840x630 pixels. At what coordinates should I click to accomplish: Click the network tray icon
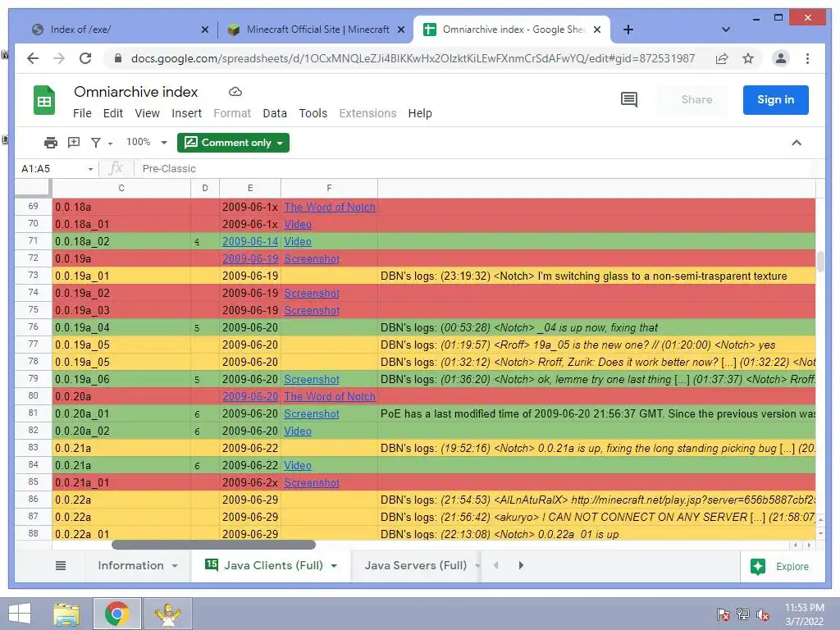[x=743, y=614]
